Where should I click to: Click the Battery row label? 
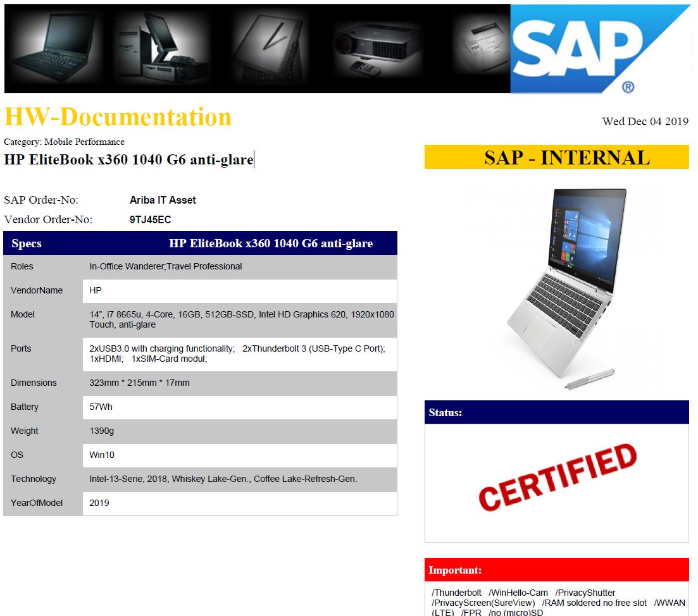tap(25, 407)
